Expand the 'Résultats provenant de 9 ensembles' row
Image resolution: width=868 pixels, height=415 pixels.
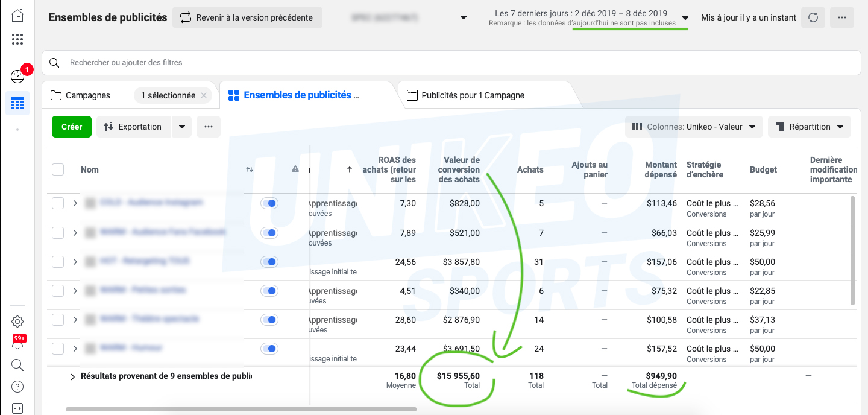73,376
